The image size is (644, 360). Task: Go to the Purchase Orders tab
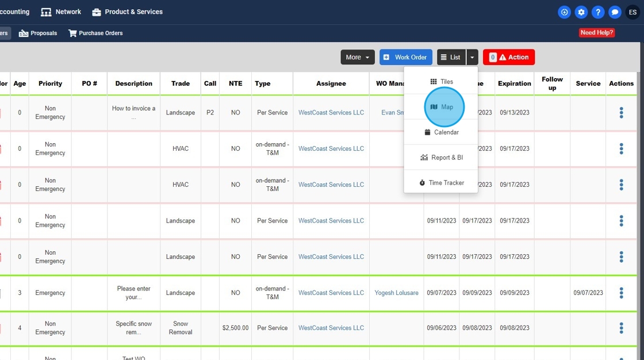point(95,33)
